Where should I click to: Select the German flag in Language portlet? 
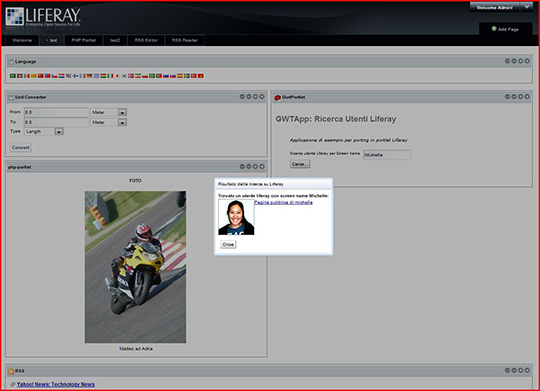89,76
